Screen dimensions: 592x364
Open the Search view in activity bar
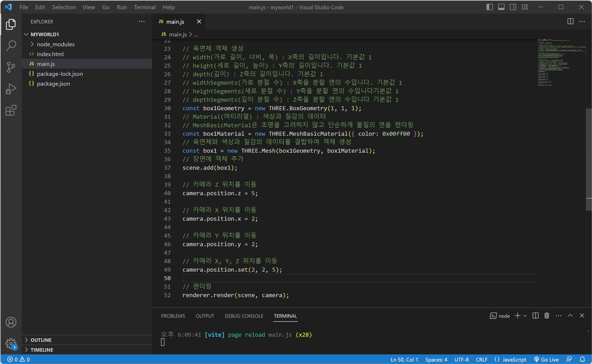(x=11, y=46)
